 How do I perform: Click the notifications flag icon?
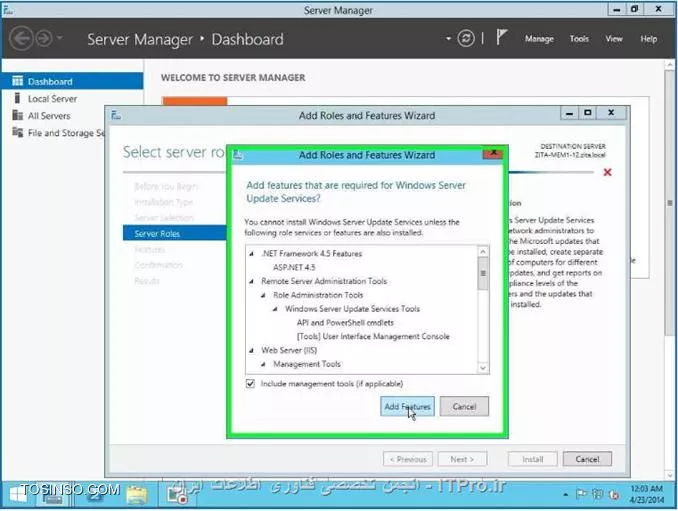click(x=501, y=37)
